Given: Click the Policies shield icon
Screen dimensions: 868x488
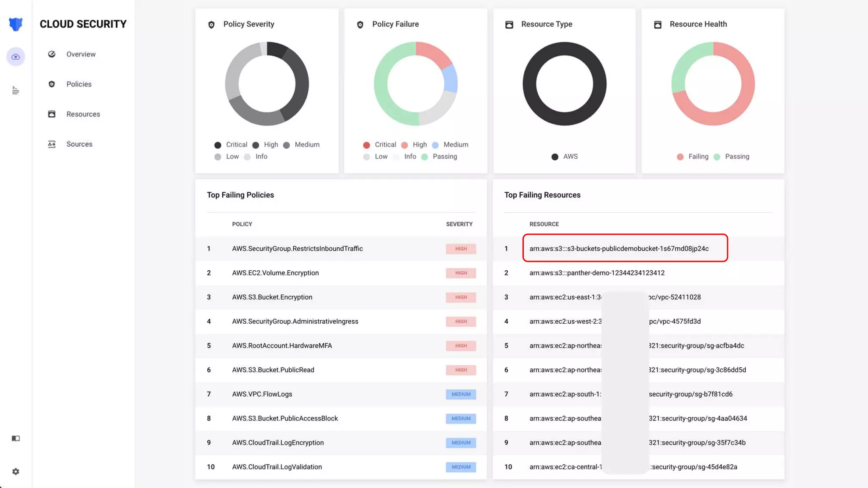Looking at the screenshot, I should (52, 84).
